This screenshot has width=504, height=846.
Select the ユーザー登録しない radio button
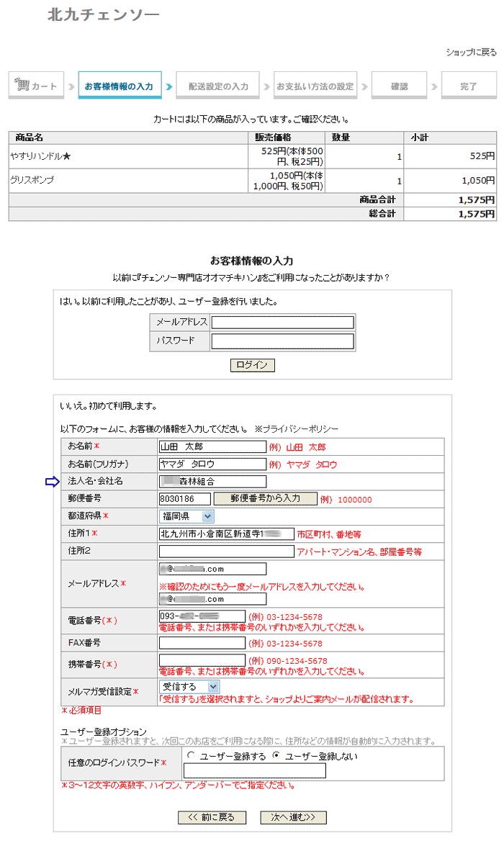click(x=276, y=756)
